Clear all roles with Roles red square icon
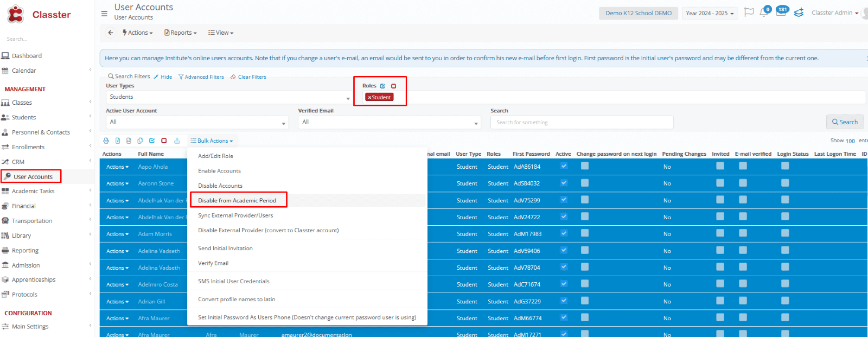868x337 pixels. (393, 86)
